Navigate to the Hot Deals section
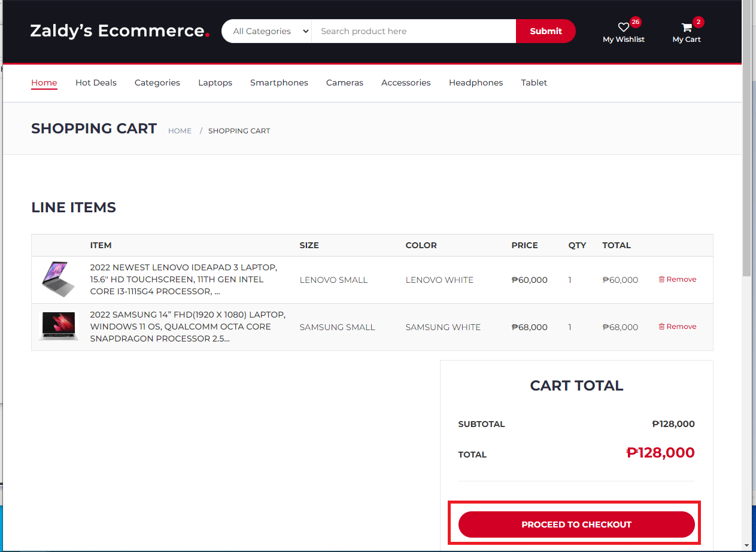The height and width of the screenshot is (552, 756). pyautogui.click(x=96, y=83)
